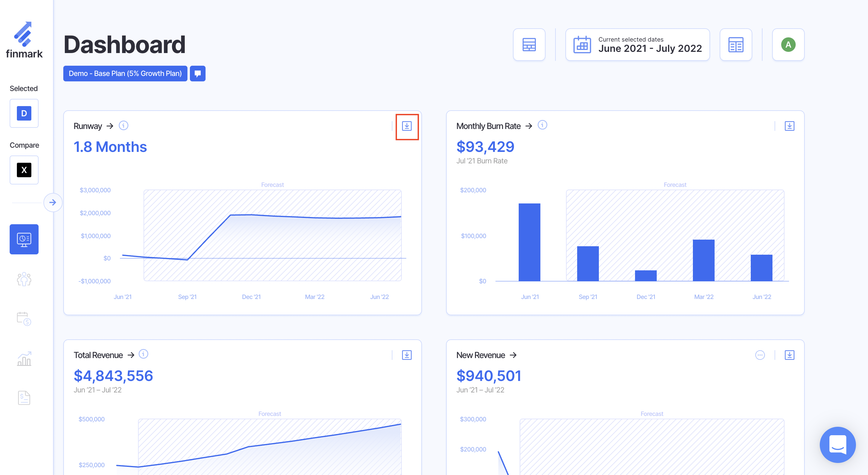Download the Monthly Burn Rate chart
868x475 pixels.
pos(789,126)
